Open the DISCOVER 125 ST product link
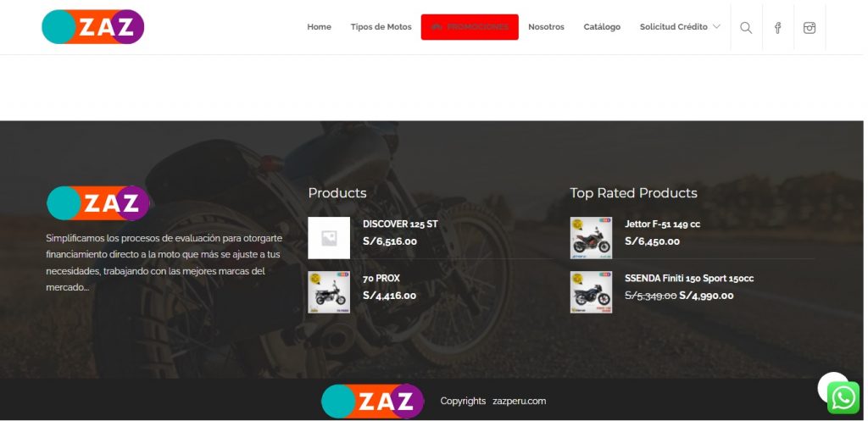 coord(400,224)
